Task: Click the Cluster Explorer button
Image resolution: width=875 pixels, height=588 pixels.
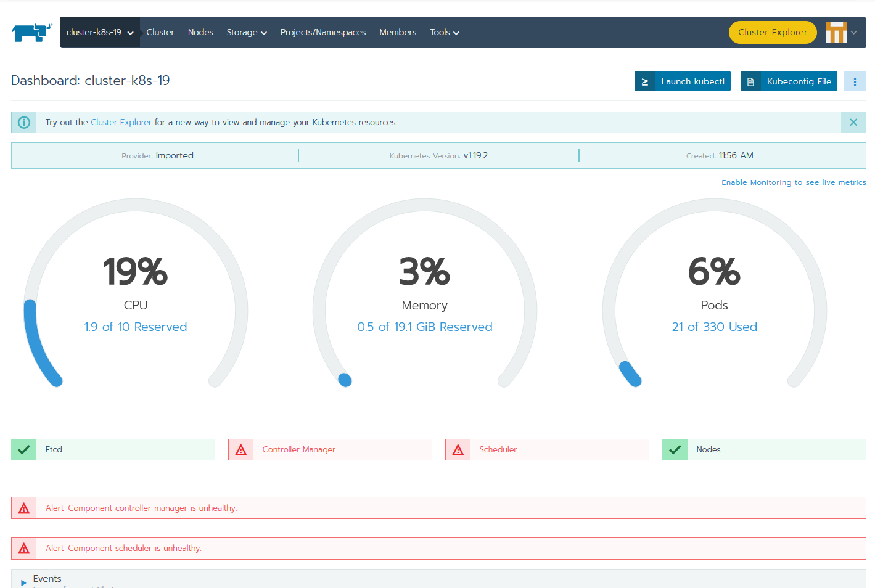Action: point(773,33)
